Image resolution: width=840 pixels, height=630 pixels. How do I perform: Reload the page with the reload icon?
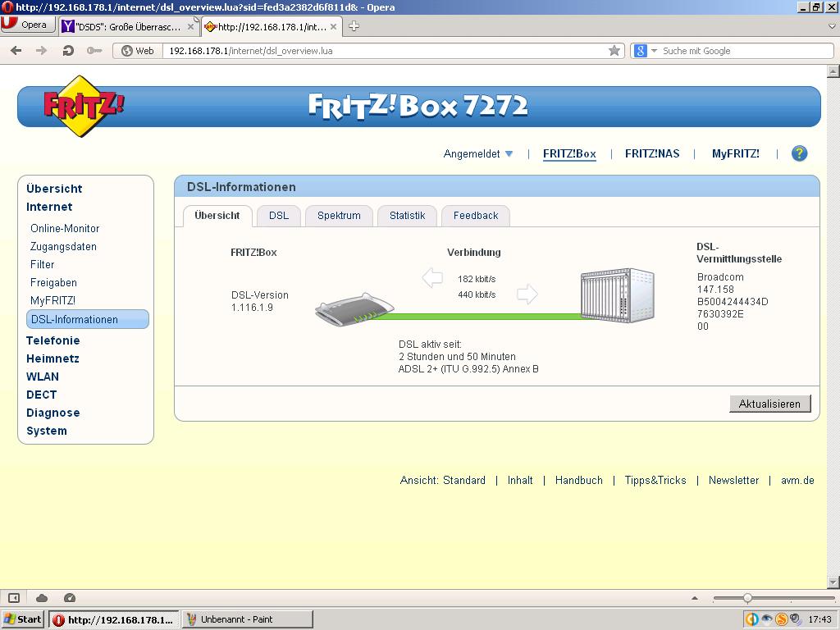click(x=68, y=51)
